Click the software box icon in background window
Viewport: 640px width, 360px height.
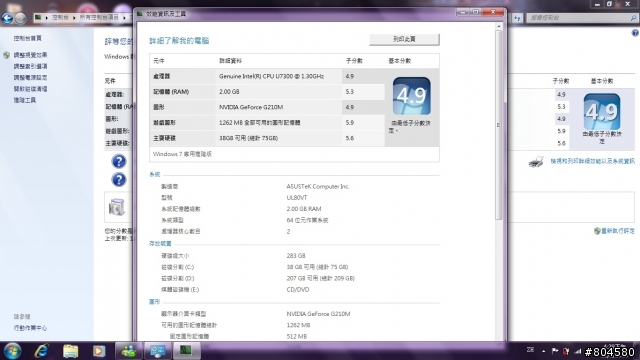(x=116, y=207)
